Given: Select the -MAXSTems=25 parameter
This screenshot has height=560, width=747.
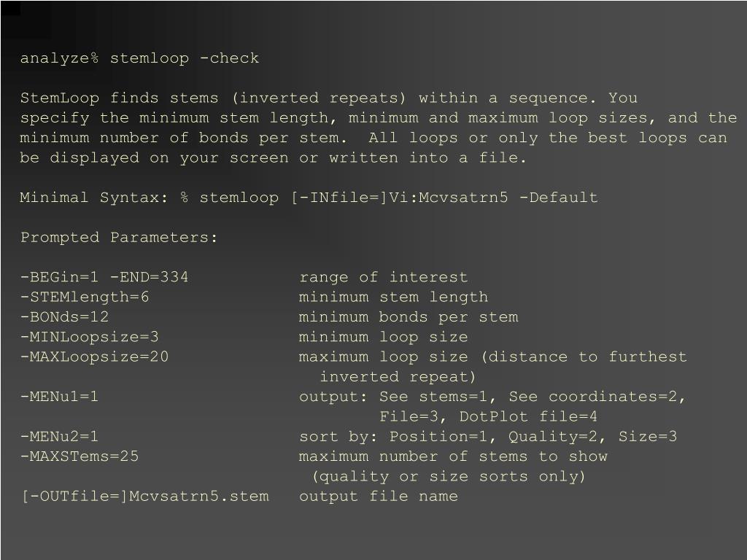Looking at the screenshot, I should click(x=80, y=456).
